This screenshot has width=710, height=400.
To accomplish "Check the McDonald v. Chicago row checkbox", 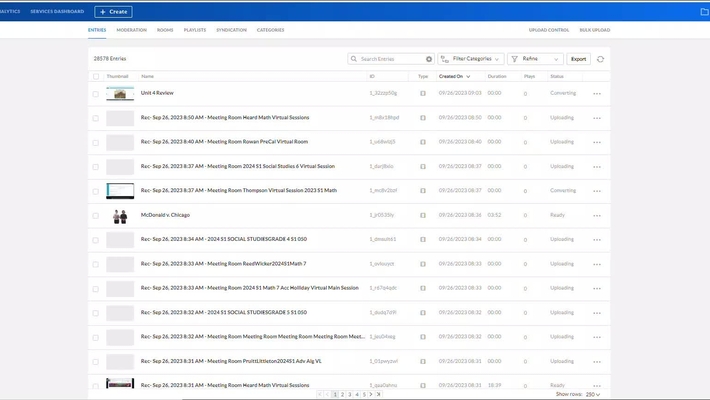I will (x=96, y=216).
